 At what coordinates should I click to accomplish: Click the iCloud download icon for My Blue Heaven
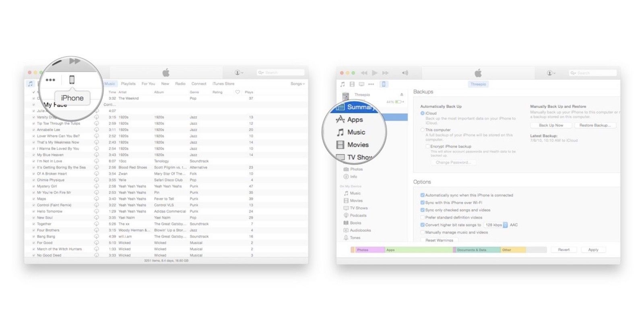[x=97, y=155]
